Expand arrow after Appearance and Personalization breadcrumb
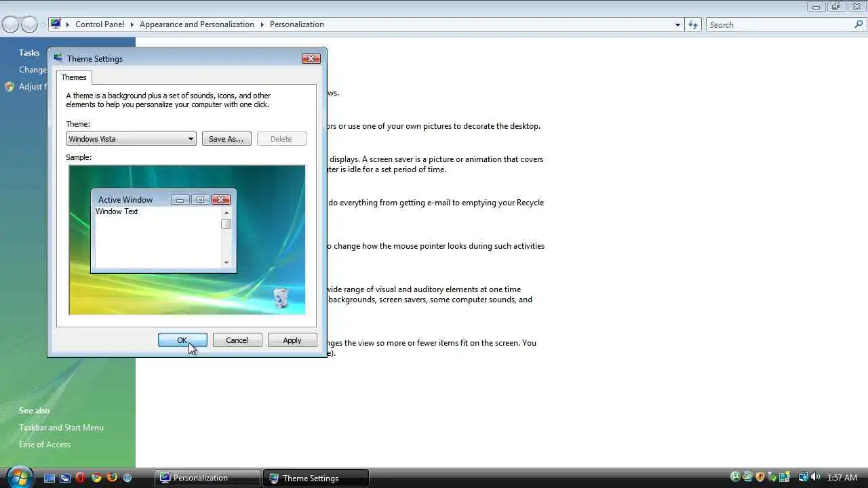This screenshot has height=488, width=868. 262,24
